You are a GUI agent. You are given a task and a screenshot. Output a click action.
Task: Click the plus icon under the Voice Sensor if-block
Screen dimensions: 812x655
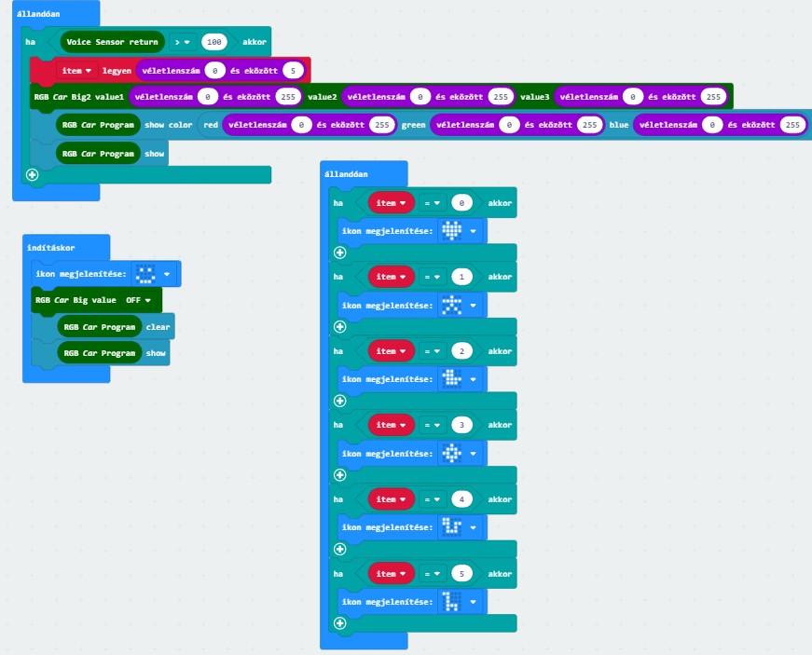(32, 174)
